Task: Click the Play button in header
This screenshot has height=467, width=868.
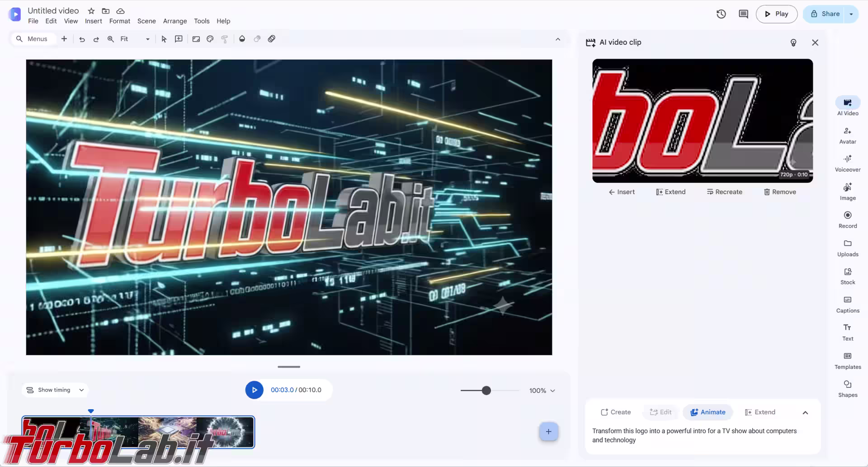Action: [x=776, y=14]
